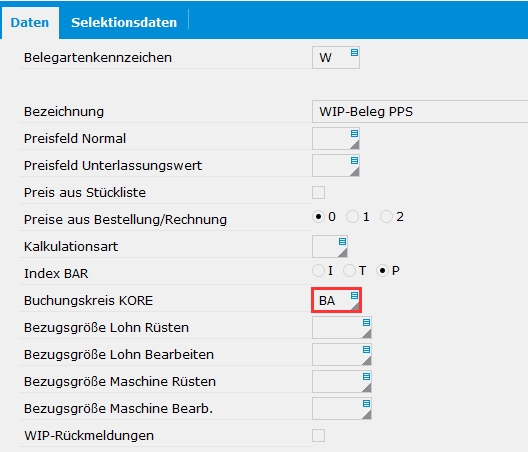This screenshot has height=452, width=528.
Task: Expand Preisfeld Normal dropdown triangle
Action: 355,145
